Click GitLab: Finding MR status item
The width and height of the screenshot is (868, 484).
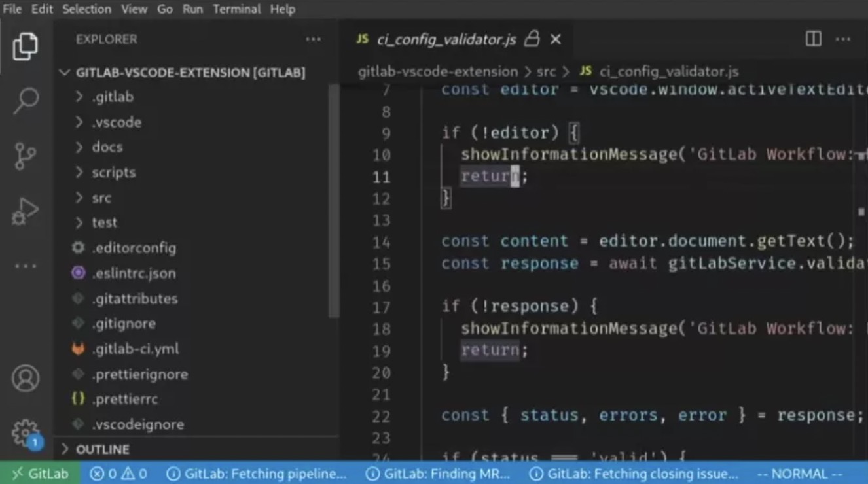pyautogui.click(x=438, y=474)
